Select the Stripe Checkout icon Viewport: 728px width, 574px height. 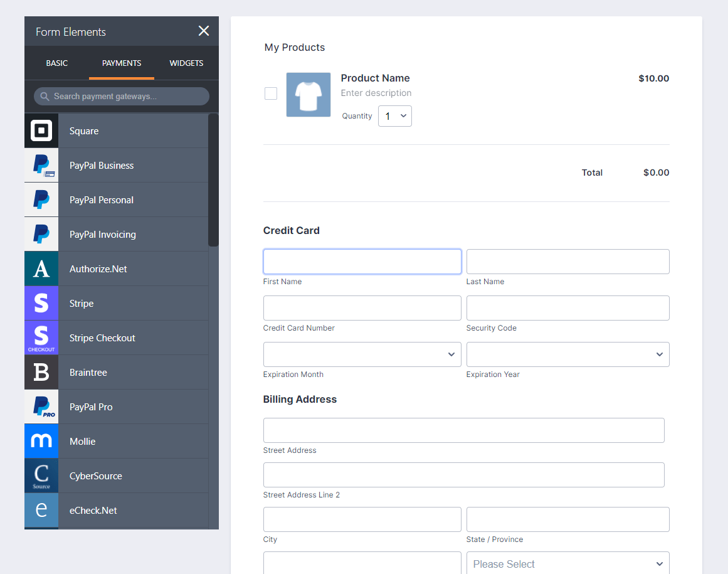tap(41, 338)
